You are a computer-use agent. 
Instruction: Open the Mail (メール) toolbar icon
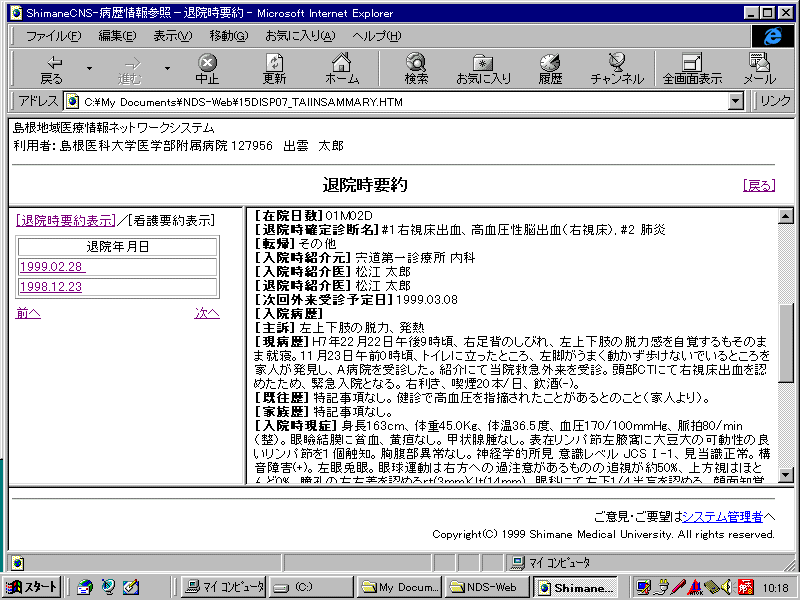(758, 68)
